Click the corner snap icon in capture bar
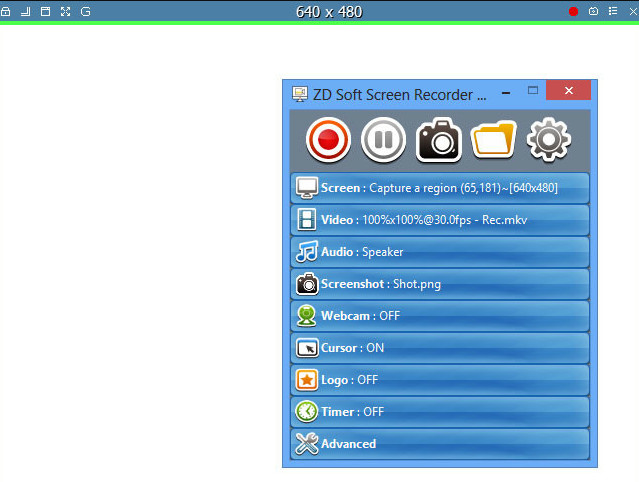 pos(25,11)
